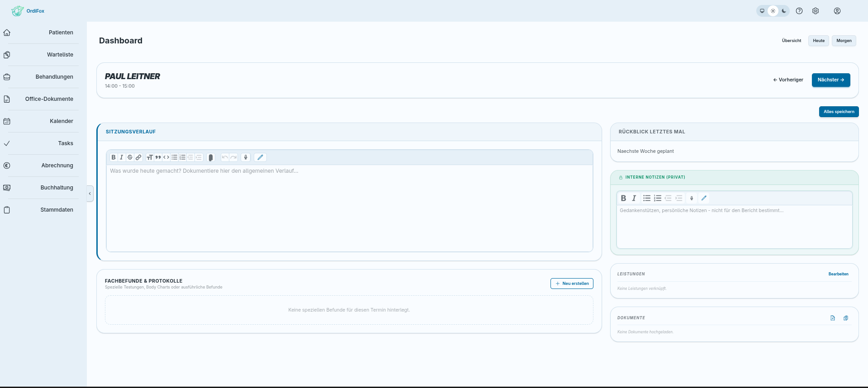The image size is (868, 388).
Task: Toggle bullet list in the Sitzungsverlauf editor
Action: (x=175, y=157)
